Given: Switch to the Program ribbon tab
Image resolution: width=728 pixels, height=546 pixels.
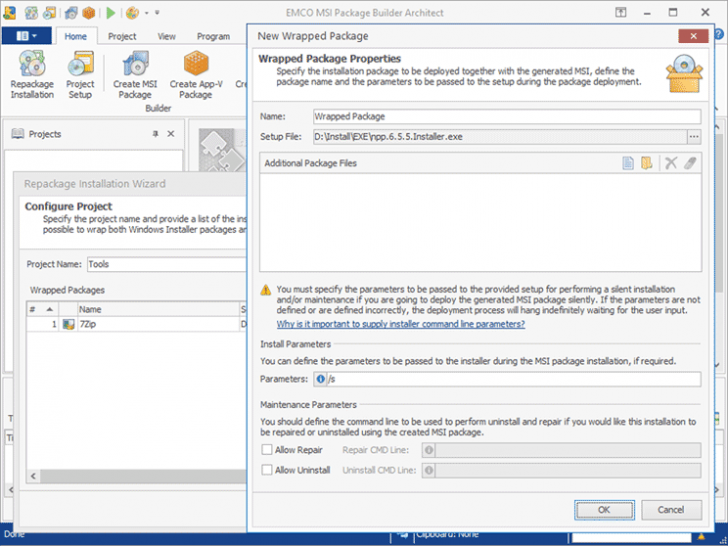Looking at the screenshot, I should pyautogui.click(x=213, y=36).
